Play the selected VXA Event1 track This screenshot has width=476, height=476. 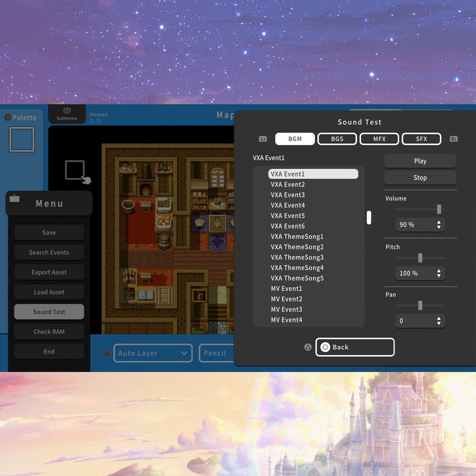(x=420, y=161)
